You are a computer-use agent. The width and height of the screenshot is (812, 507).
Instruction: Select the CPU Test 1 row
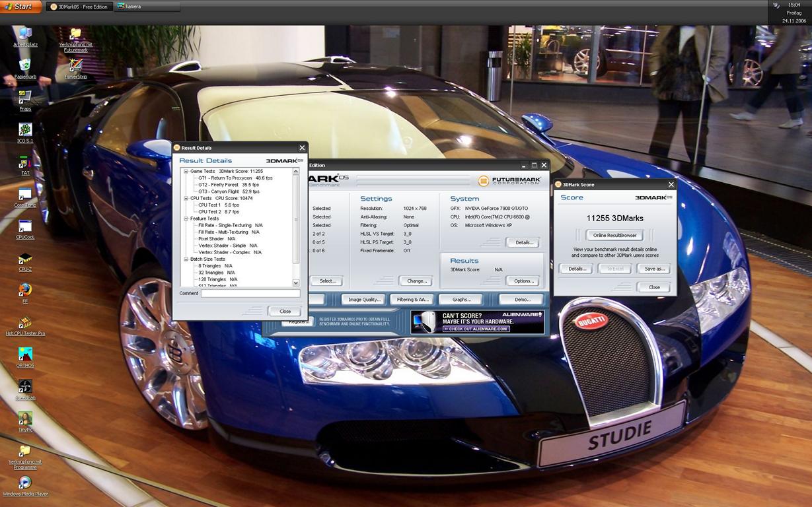tap(219, 205)
